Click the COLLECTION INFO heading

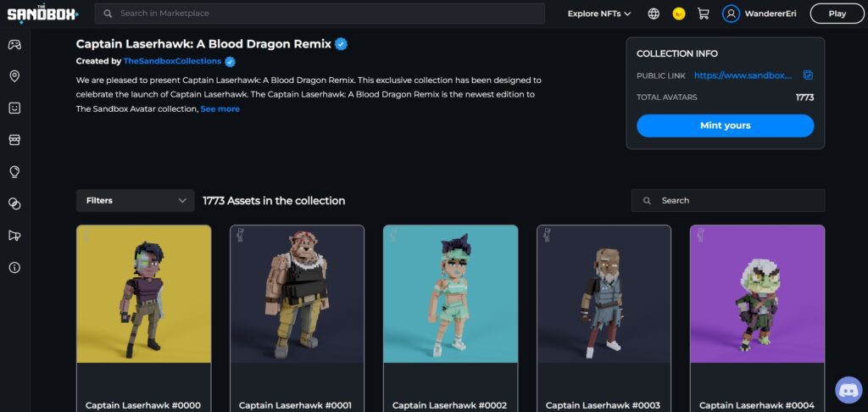pos(677,53)
